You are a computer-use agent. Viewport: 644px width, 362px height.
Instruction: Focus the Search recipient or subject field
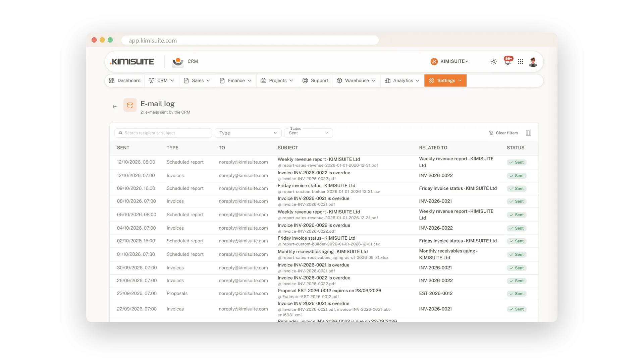click(x=163, y=133)
